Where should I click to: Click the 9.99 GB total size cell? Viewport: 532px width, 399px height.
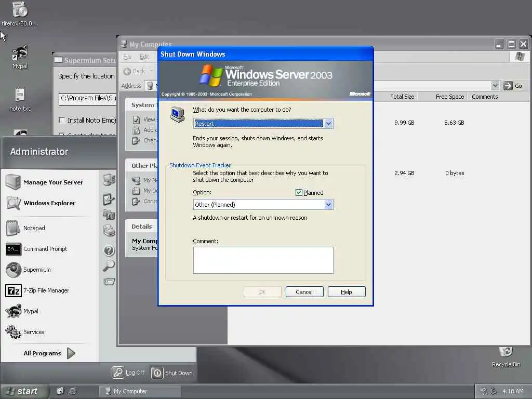tap(404, 123)
